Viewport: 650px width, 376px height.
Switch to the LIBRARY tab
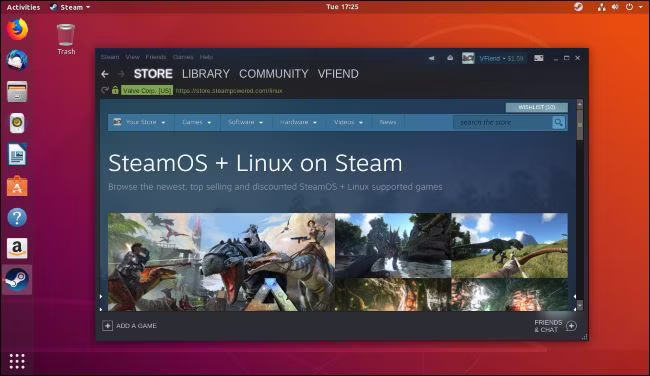(206, 74)
